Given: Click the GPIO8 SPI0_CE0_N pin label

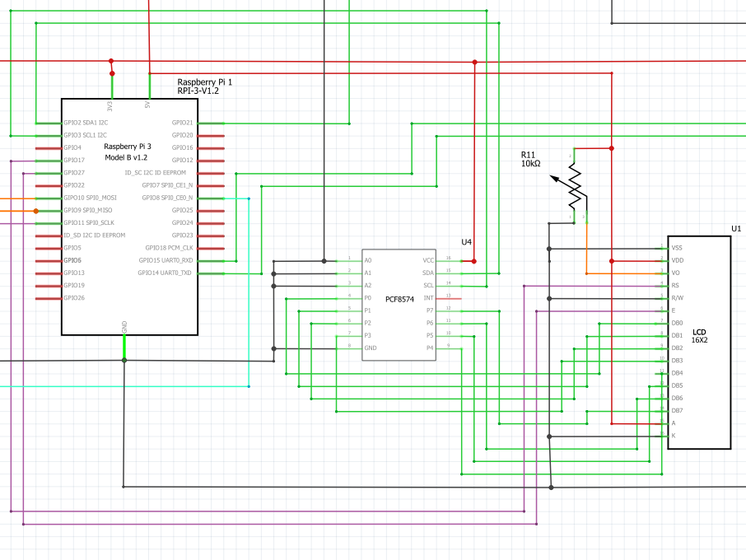Looking at the screenshot, I should pos(167,198).
